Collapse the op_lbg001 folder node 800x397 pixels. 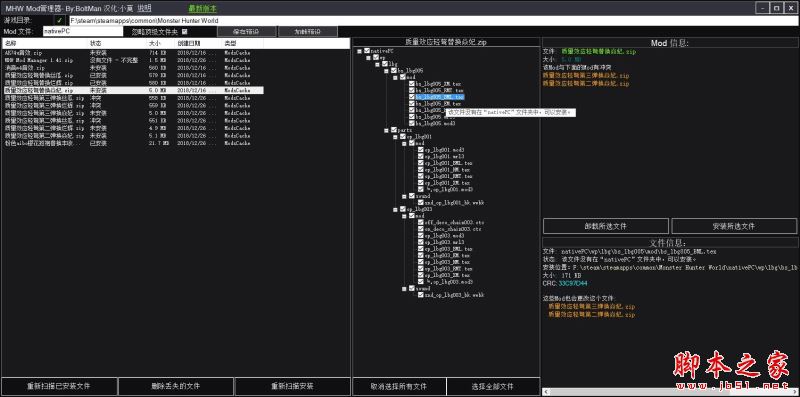click(395, 137)
